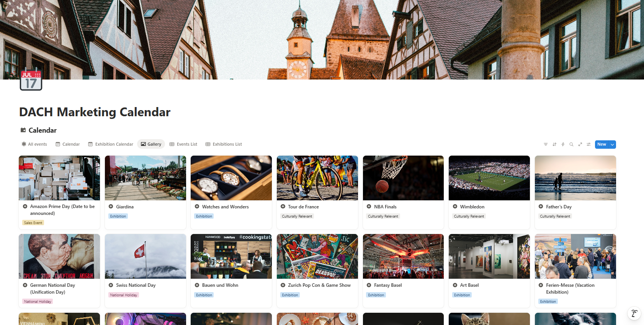Switch to the Exhibitions List view tab
Screen dimensions: 644x325
224,144
